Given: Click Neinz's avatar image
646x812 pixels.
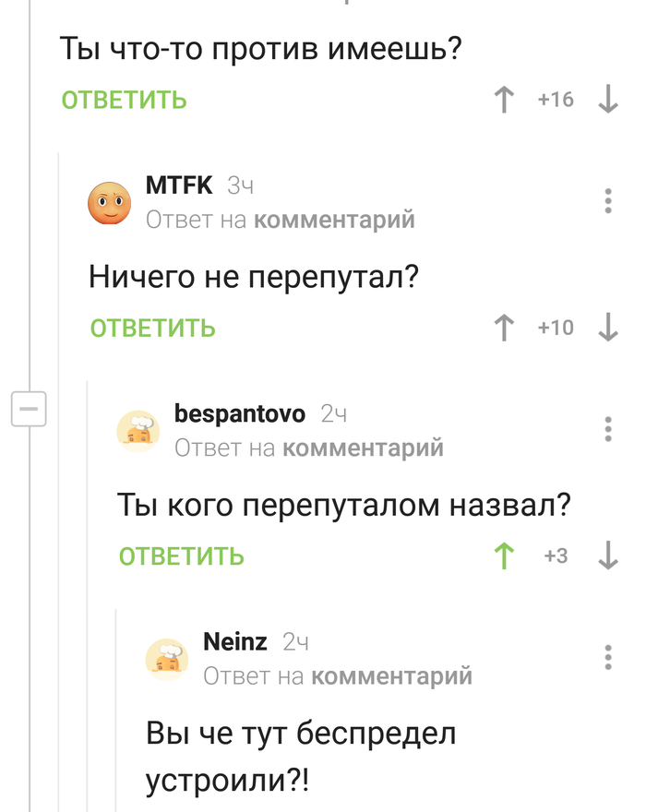Looking at the screenshot, I should (x=167, y=659).
